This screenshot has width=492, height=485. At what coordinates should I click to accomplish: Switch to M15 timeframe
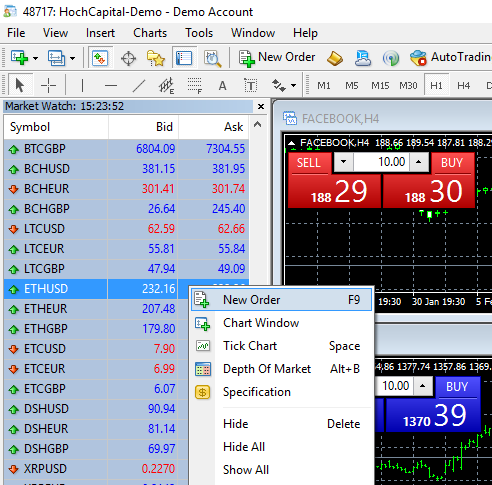point(380,86)
